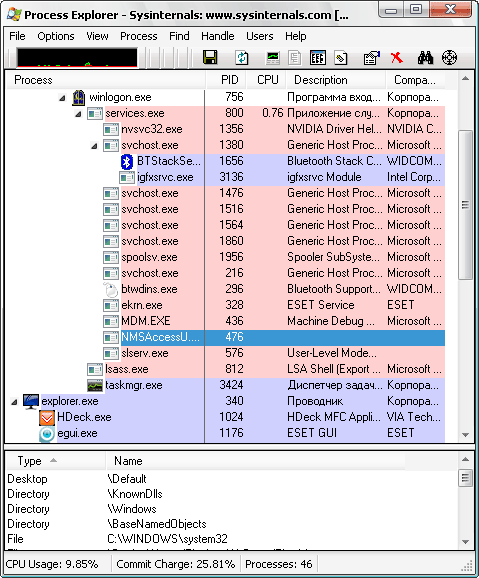Click the ekrn.exe process icon
Screen dimensions: 479x578
pyautogui.click(x=111, y=305)
